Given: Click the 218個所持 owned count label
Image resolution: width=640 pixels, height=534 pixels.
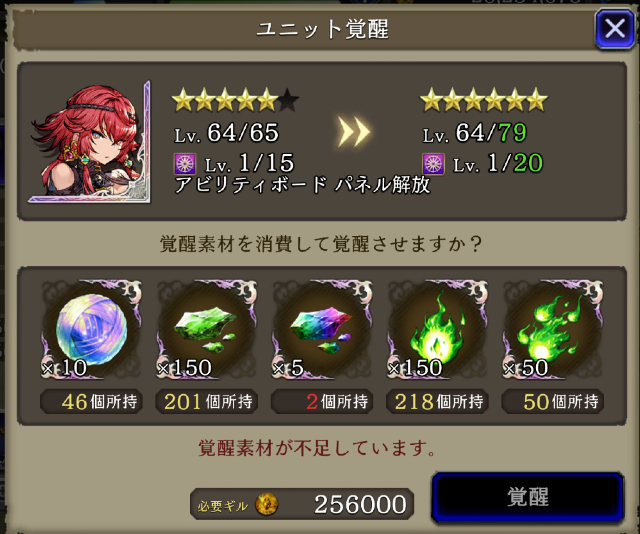Looking at the screenshot, I should tap(437, 401).
